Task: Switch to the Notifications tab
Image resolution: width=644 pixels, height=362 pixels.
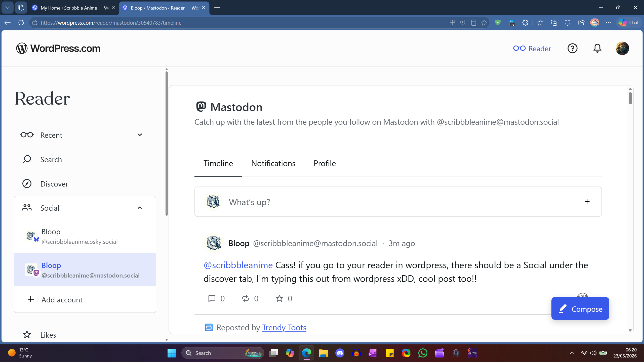Action: click(x=273, y=163)
